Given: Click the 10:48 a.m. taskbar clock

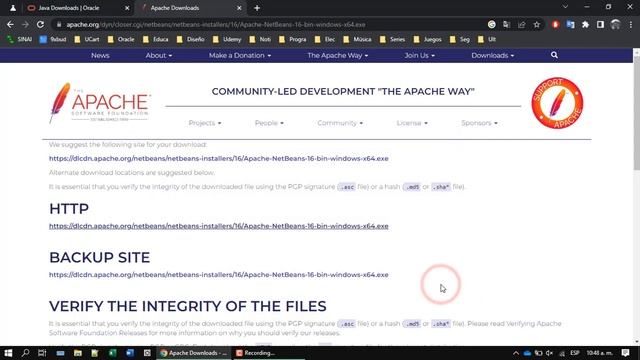Looking at the screenshot, I should [600, 353].
